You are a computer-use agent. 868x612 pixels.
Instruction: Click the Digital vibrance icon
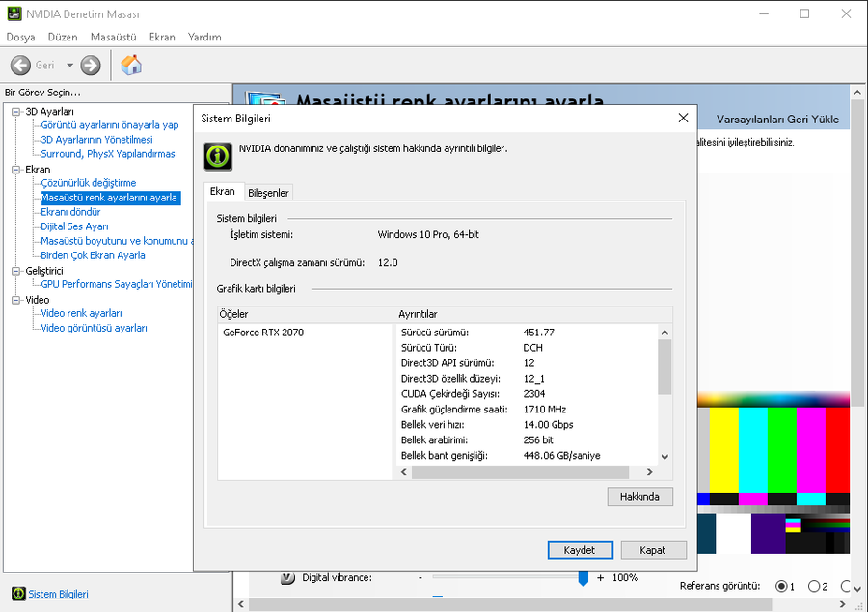point(287,578)
